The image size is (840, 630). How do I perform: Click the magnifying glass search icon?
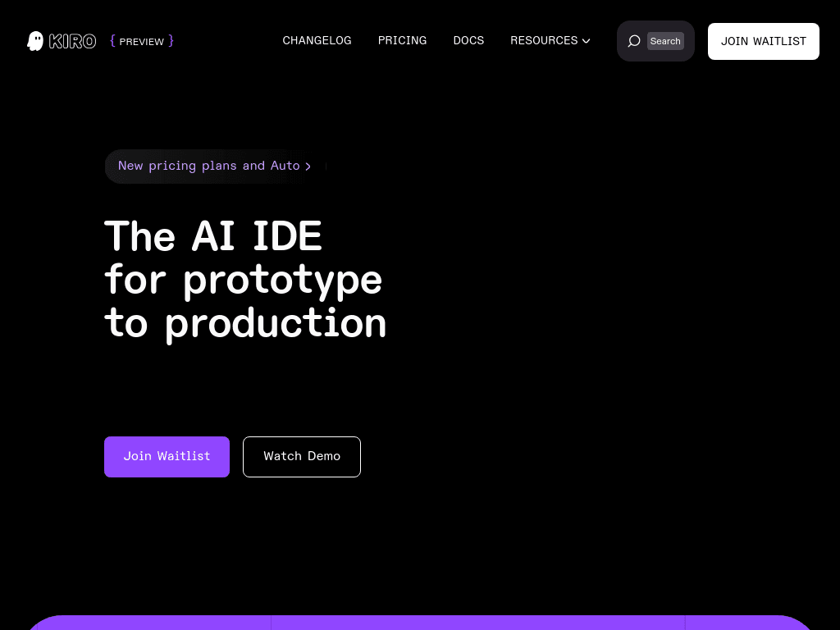point(634,41)
